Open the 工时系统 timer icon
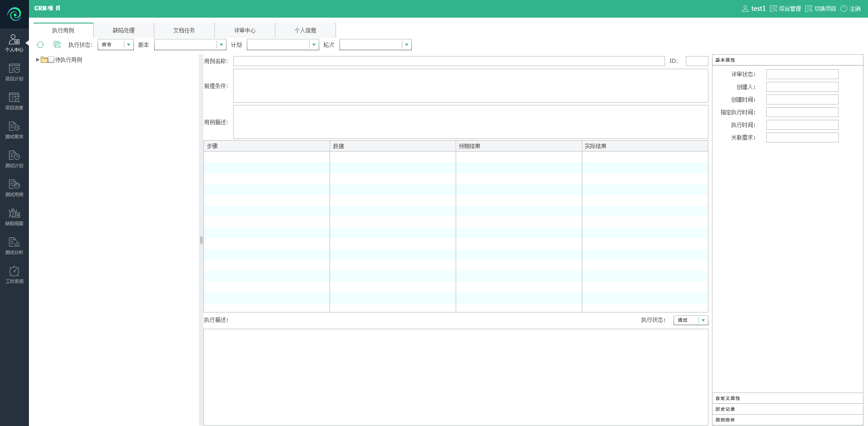Screen dimensions: 868x426 (x=14, y=275)
